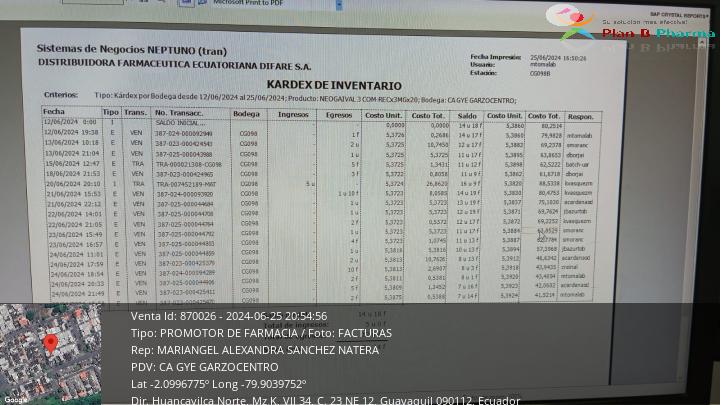
Task: Click the Estación: label
Action: pyautogui.click(x=483, y=73)
